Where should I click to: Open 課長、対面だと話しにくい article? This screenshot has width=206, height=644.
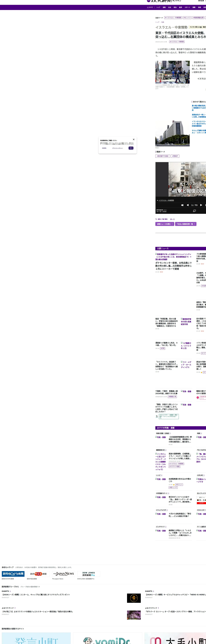[167, 408]
